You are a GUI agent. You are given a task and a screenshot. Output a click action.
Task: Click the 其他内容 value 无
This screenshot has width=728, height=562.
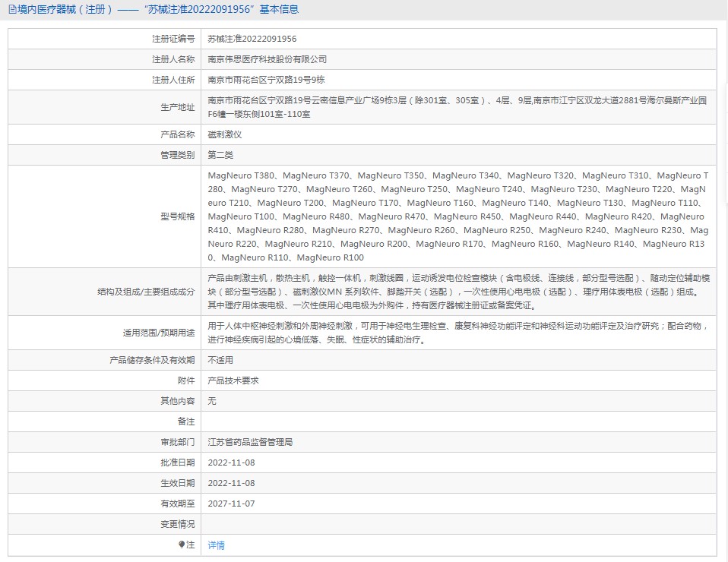(212, 401)
